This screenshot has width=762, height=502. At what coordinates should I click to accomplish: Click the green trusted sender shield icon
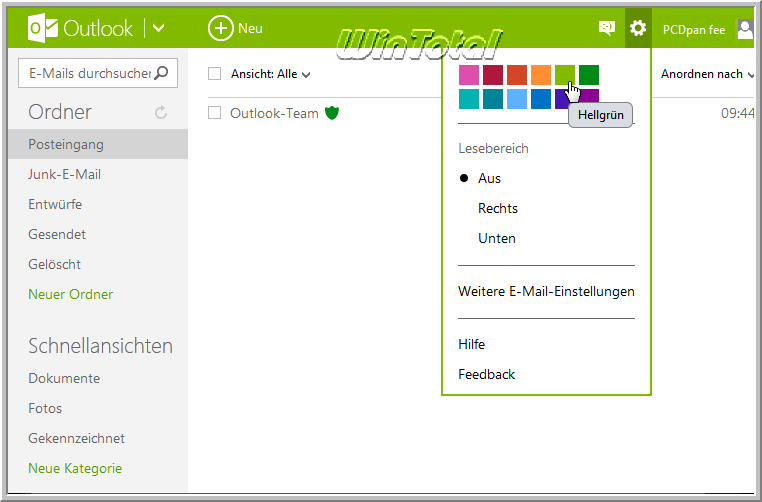(x=331, y=113)
